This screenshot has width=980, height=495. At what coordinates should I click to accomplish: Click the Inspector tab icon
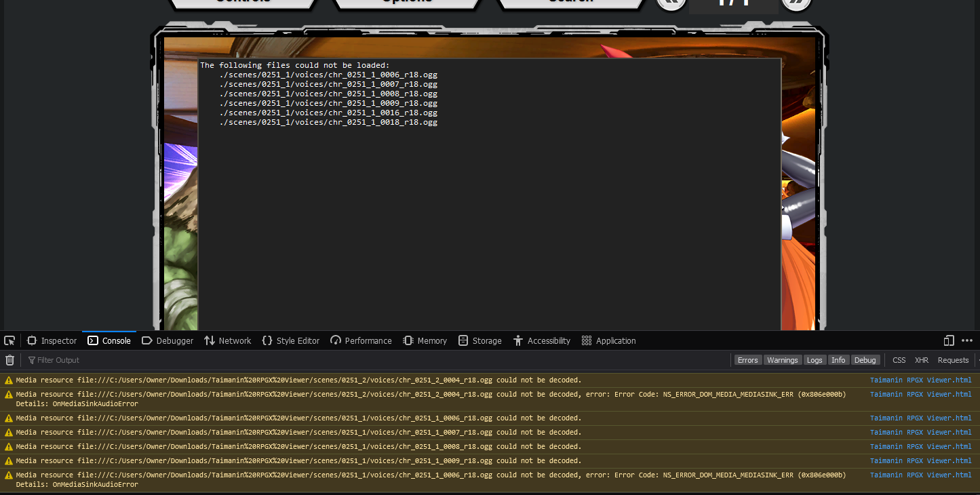(x=31, y=340)
